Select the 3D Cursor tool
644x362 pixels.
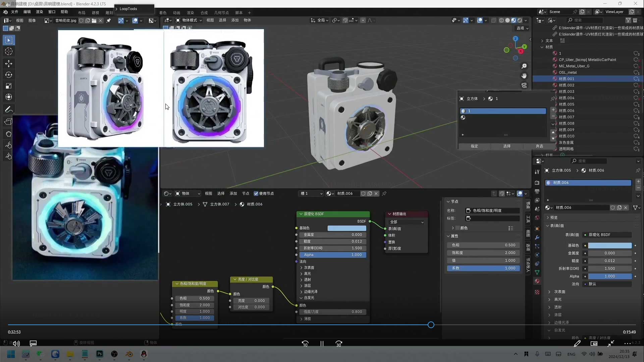(x=9, y=51)
